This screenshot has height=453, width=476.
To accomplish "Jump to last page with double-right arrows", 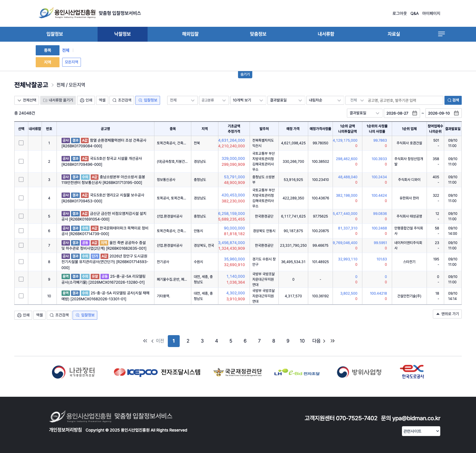I will point(333,341).
